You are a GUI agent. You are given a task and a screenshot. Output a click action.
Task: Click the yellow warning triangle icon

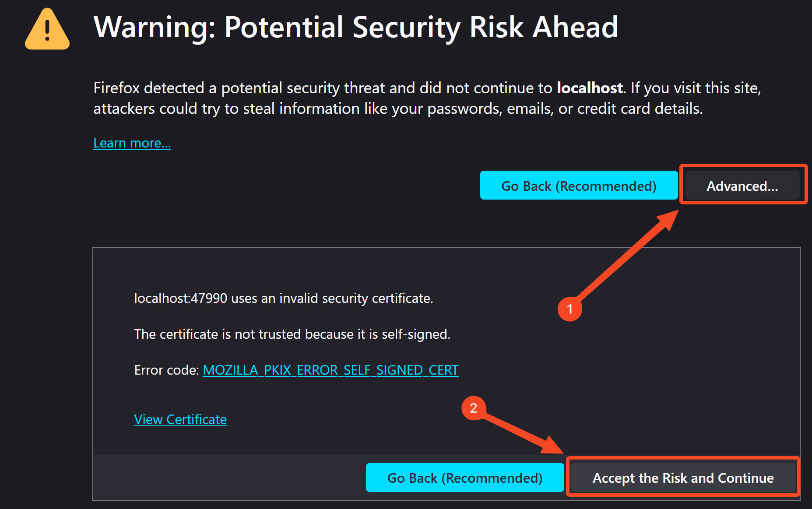click(x=47, y=30)
